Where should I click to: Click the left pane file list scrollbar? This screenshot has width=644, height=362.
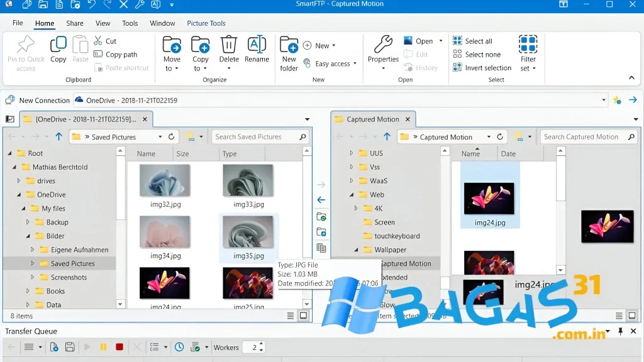(306, 227)
